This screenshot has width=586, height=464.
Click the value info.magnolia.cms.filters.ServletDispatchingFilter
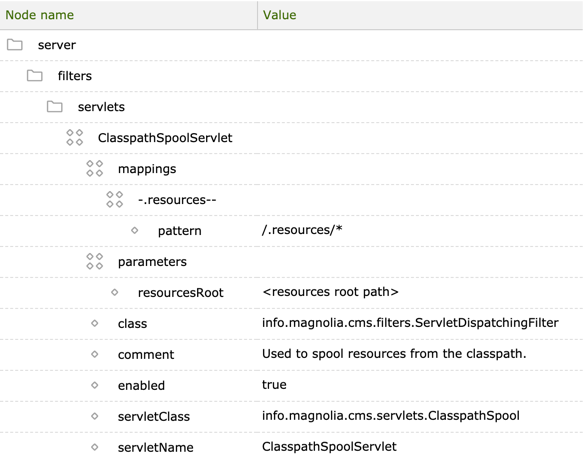pyautogui.click(x=410, y=323)
